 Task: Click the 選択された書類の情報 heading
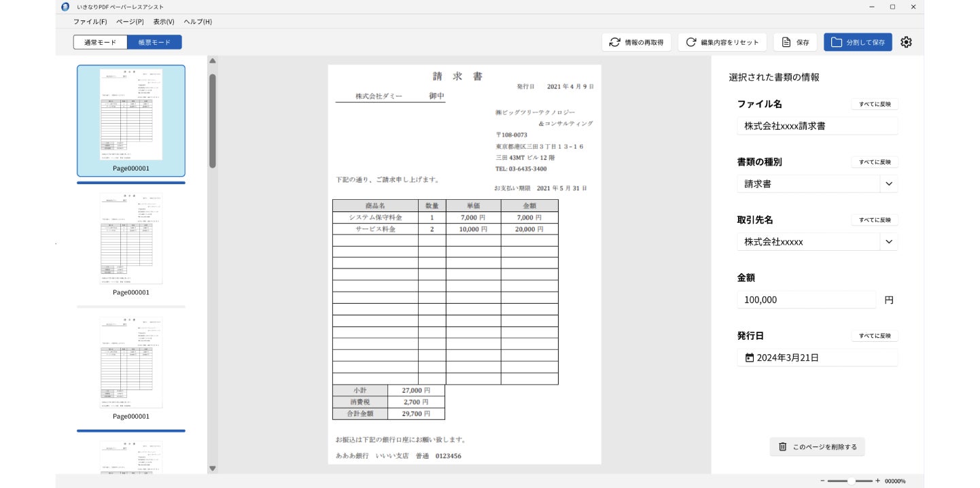(774, 77)
